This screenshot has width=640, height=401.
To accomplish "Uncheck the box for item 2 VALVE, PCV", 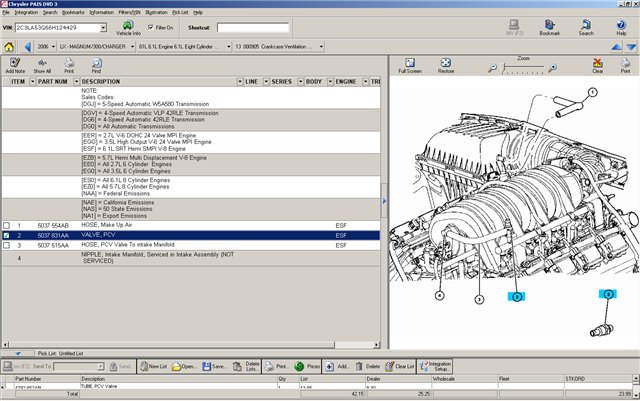I will coord(7,236).
